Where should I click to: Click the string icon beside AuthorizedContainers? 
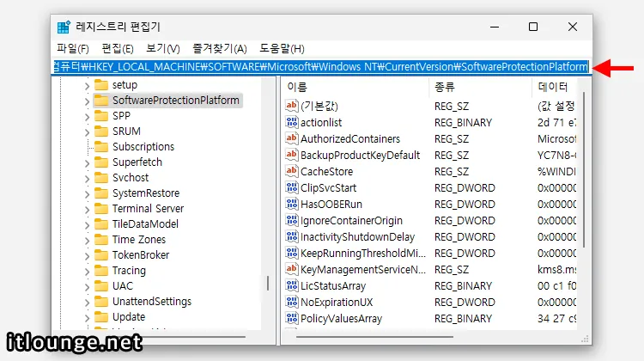tap(292, 138)
